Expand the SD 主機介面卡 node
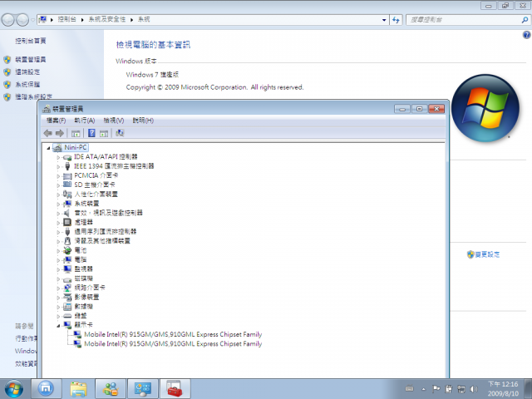 pos(58,185)
